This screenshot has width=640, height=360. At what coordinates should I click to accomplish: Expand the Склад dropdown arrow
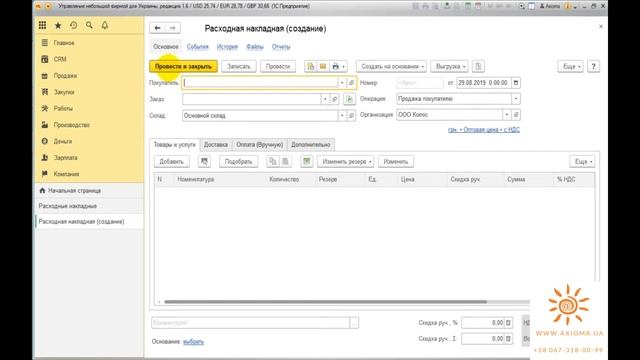click(342, 116)
